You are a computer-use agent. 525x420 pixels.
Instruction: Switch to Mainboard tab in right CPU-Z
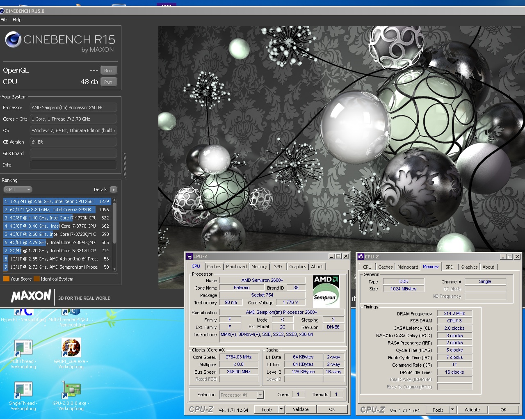coord(408,267)
